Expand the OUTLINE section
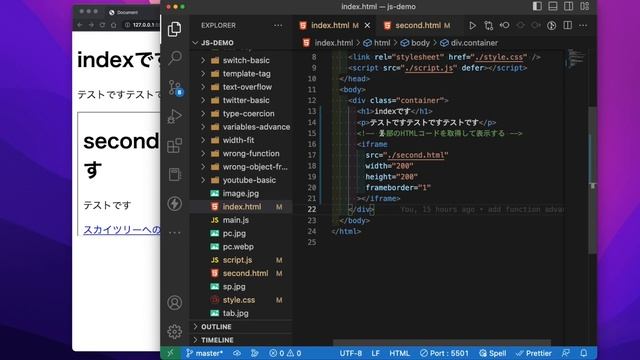 (241, 327)
